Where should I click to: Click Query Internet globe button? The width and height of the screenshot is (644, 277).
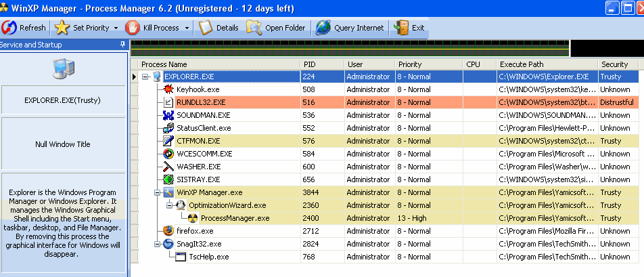coord(350,28)
